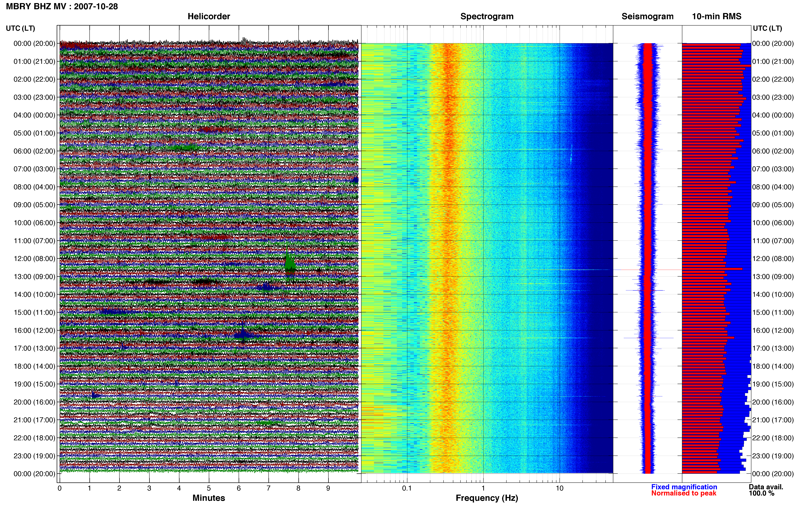
Task: Click the '100.0 %' data availability value
Action: (762, 493)
